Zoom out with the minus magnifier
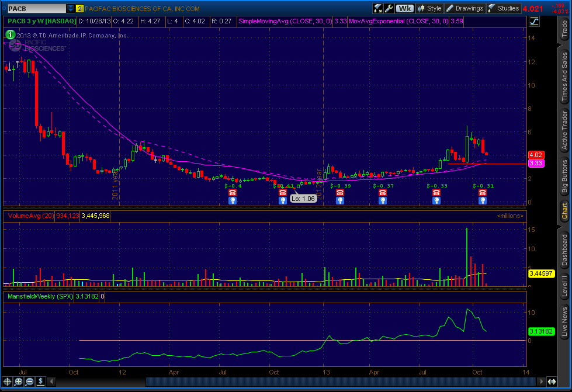The image size is (572, 392). click(29, 381)
